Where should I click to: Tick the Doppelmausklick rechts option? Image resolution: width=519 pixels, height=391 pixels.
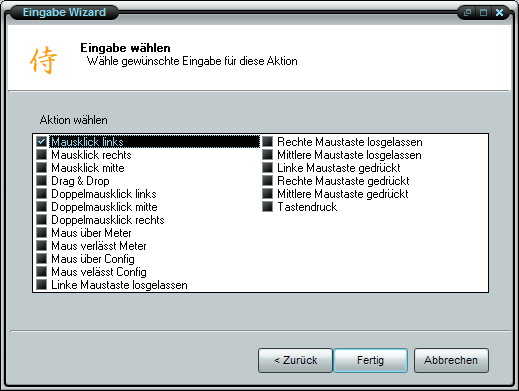pyautogui.click(x=41, y=220)
